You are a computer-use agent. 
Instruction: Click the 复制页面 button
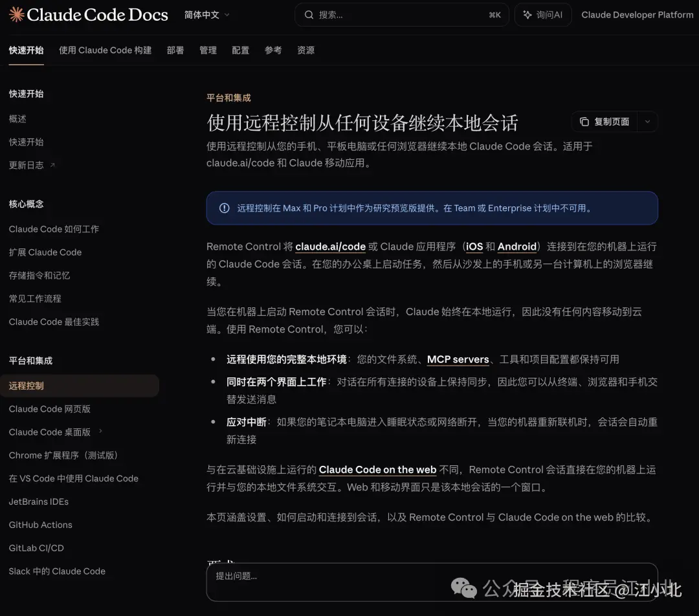605,122
